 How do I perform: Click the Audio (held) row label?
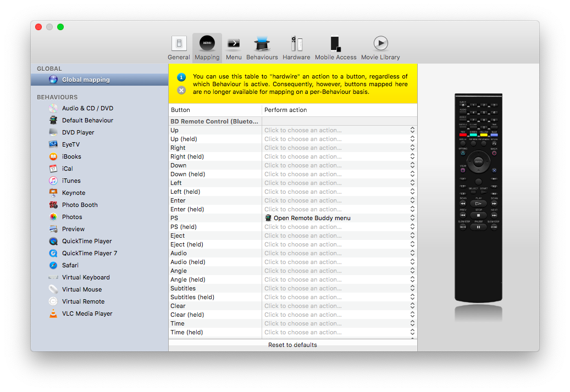point(188,262)
